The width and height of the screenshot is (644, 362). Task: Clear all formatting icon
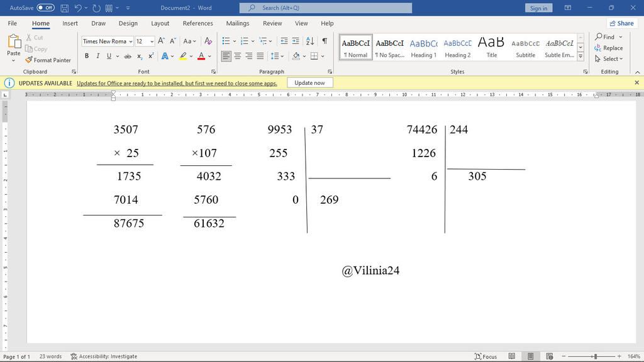coord(208,41)
